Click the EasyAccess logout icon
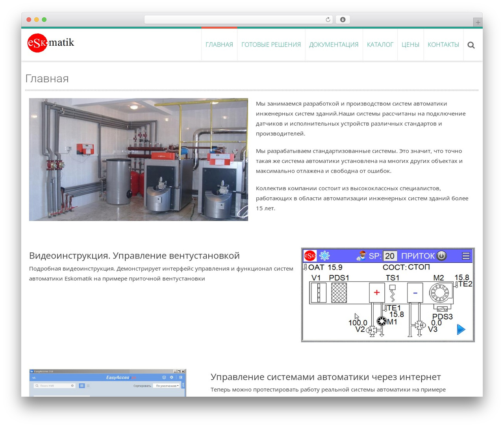 [x=181, y=377]
